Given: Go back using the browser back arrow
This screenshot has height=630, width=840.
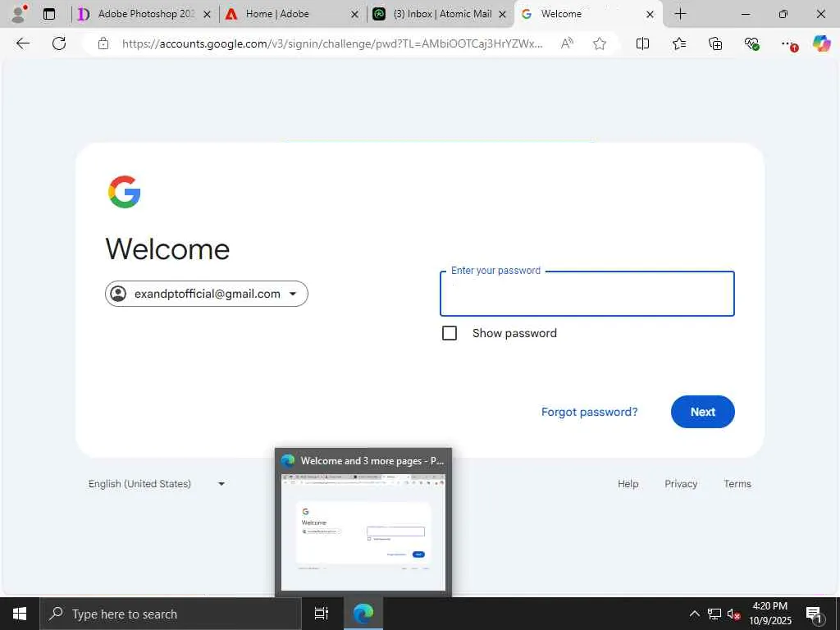Looking at the screenshot, I should click(23, 43).
